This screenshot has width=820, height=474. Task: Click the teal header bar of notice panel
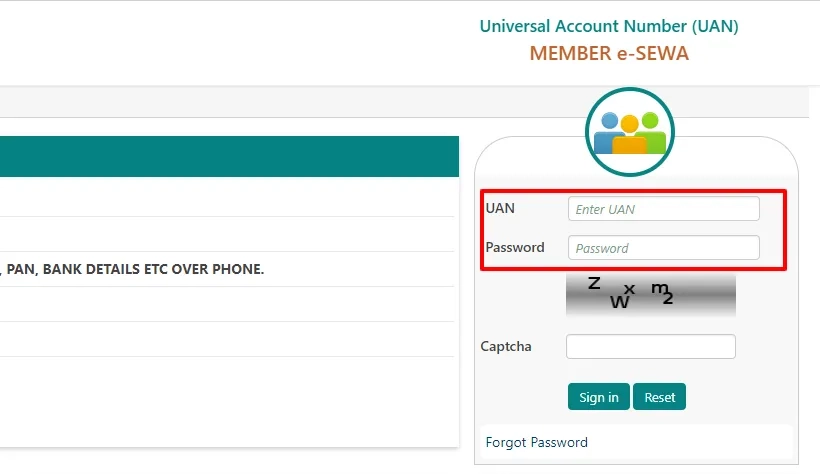[x=229, y=157]
